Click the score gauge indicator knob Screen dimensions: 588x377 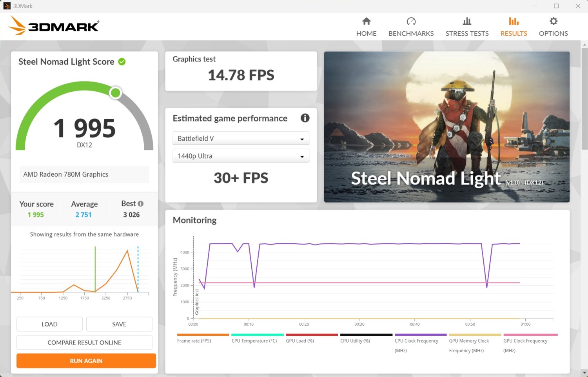(x=115, y=93)
